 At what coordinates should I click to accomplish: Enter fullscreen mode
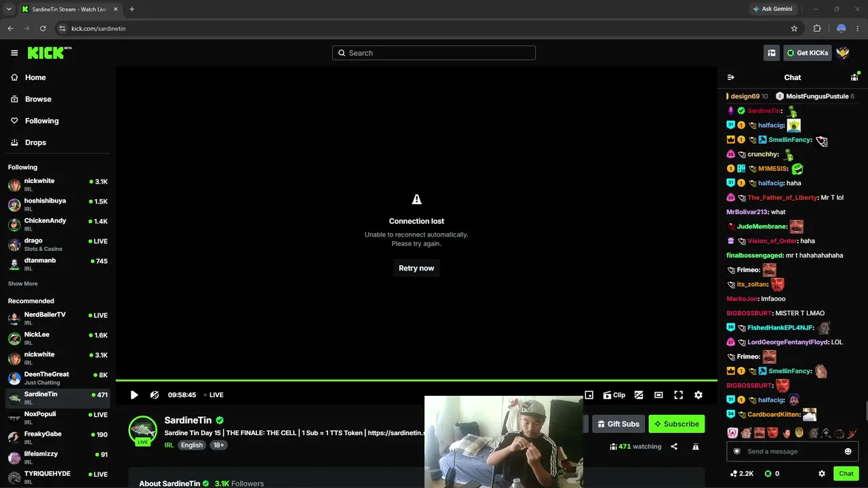click(x=678, y=395)
